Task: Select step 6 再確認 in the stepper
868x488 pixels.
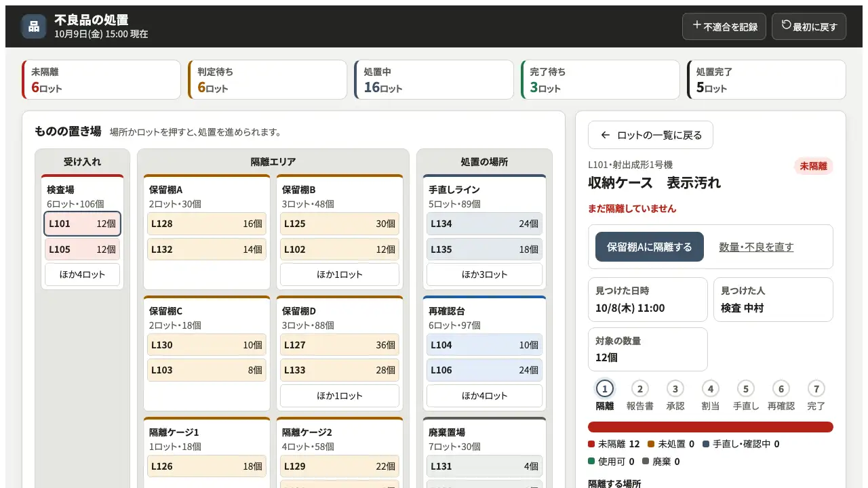Action: tap(781, 396)
